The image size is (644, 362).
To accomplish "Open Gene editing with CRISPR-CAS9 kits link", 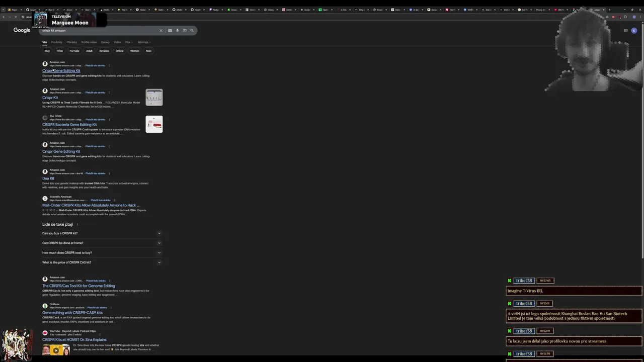I will click(72, 313).
